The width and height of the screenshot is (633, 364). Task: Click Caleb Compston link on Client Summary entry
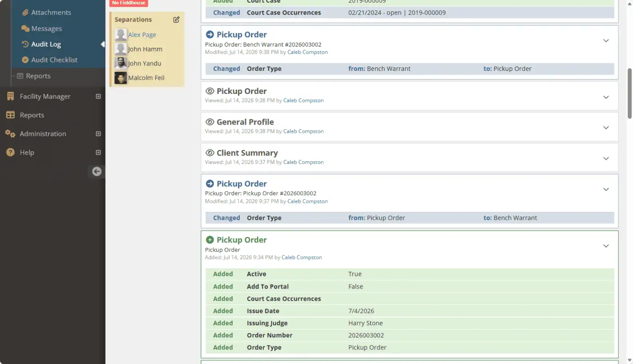(x=303, y=162)
